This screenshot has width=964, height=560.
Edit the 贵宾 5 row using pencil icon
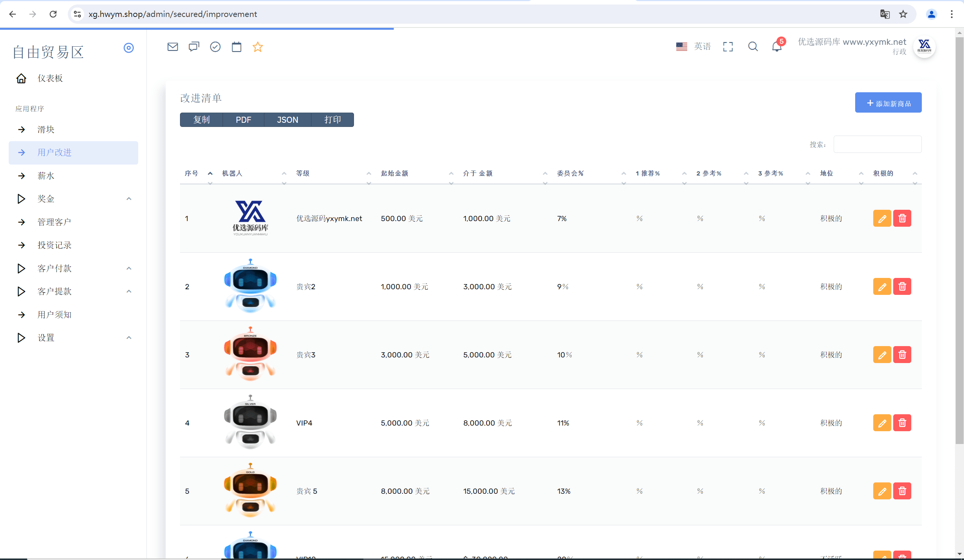point(882,491)
